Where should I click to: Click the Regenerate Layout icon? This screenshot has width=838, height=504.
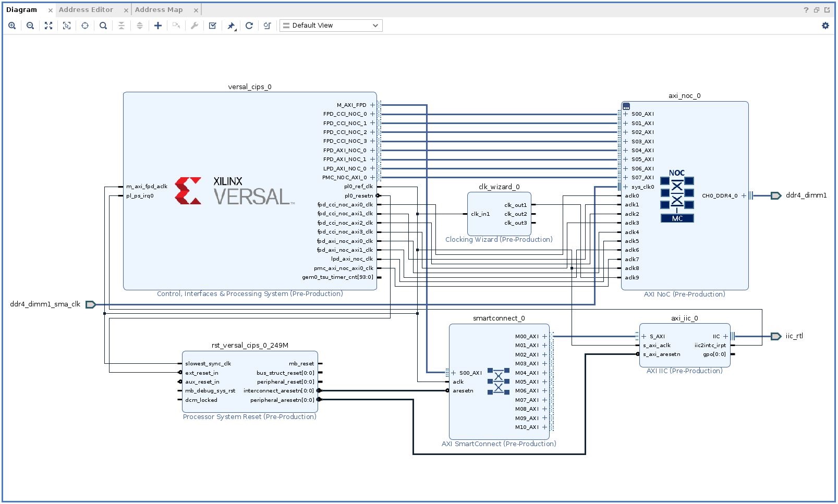click(x=249, y=26)
